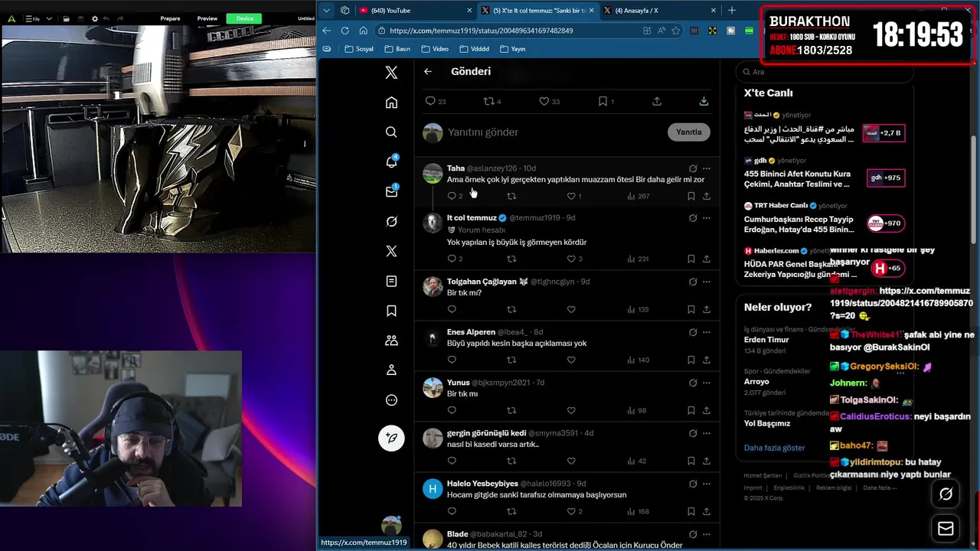Open the Arroyo trending topic
Viewport: 980px width, 551px height.
[x=756, y=381]
